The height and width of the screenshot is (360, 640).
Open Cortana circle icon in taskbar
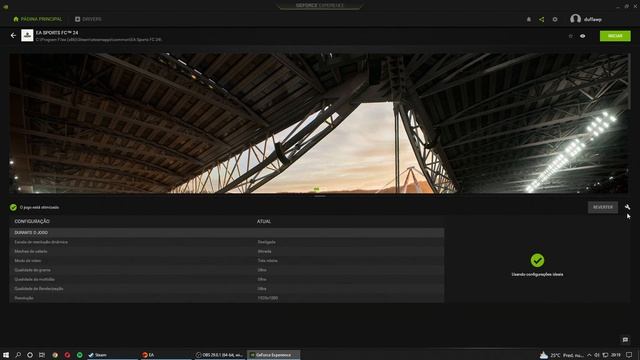click(30, 355)
